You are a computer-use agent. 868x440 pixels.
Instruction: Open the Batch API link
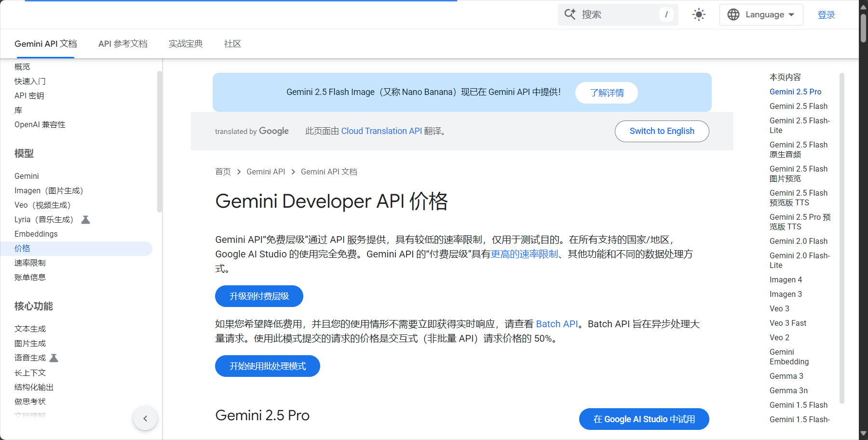557,324
